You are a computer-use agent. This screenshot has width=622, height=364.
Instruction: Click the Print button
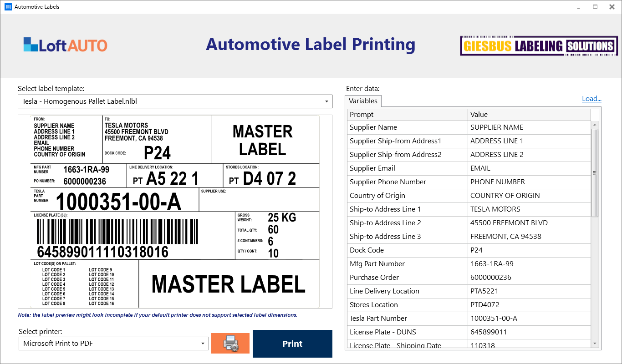[292, 344]
